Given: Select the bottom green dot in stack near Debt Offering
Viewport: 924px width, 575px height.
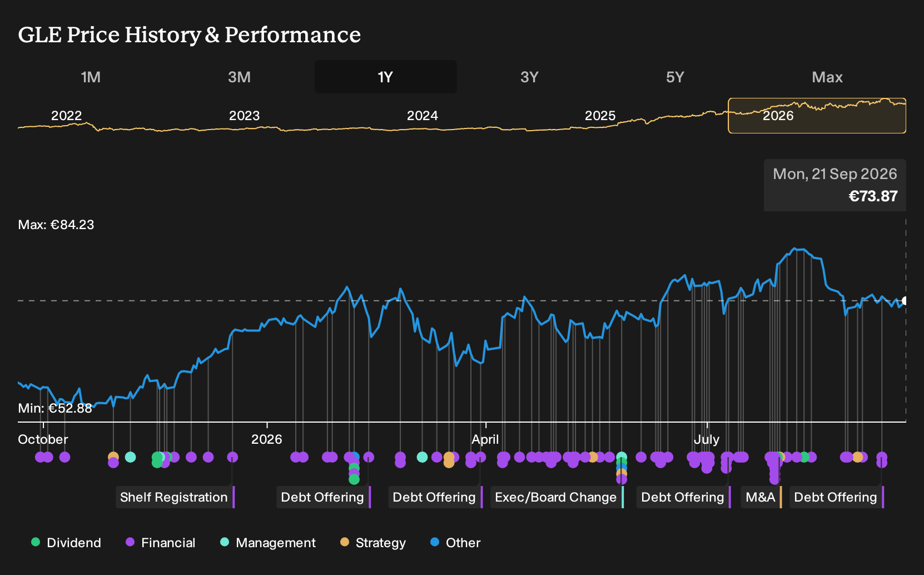Looking at the screenshot, I should pos(354,479).
